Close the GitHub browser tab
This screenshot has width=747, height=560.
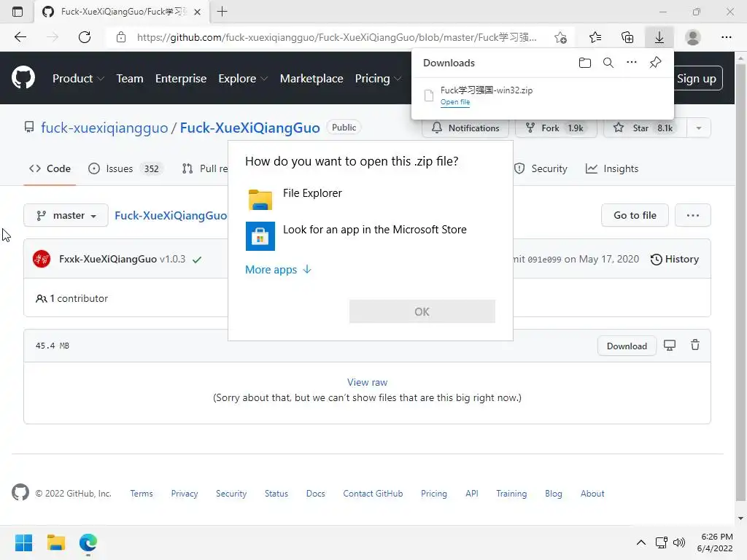pos(197,12)
